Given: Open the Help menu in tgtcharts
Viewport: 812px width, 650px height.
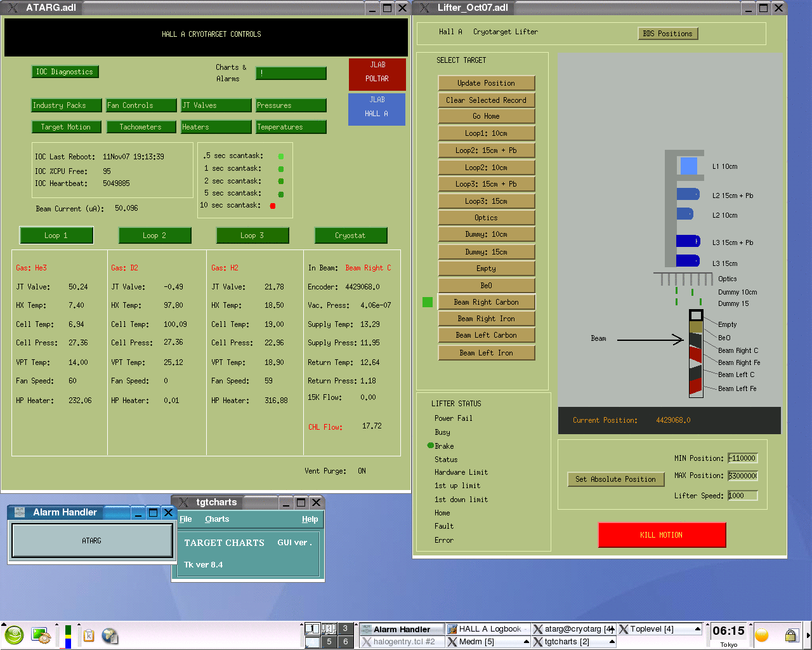Looking at the screenshot, I should pos(310,519).
